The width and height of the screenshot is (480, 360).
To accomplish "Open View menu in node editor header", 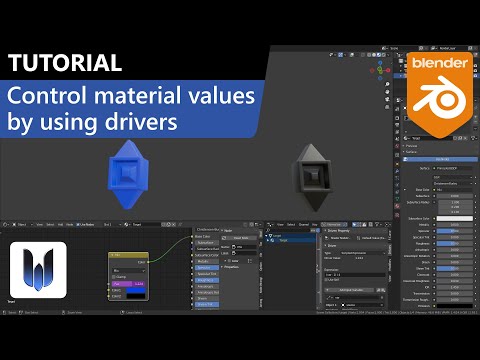I will [39, 225].
